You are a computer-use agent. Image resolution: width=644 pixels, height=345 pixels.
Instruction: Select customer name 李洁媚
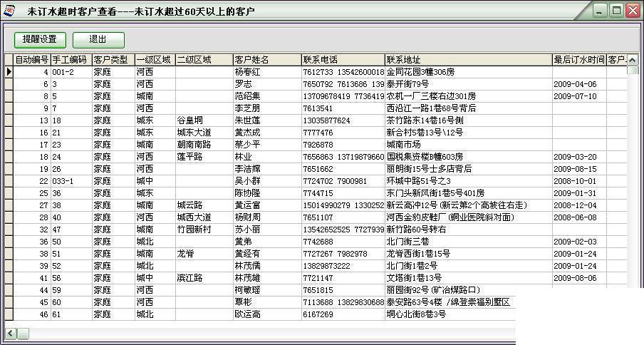click(x=247, y=169)
